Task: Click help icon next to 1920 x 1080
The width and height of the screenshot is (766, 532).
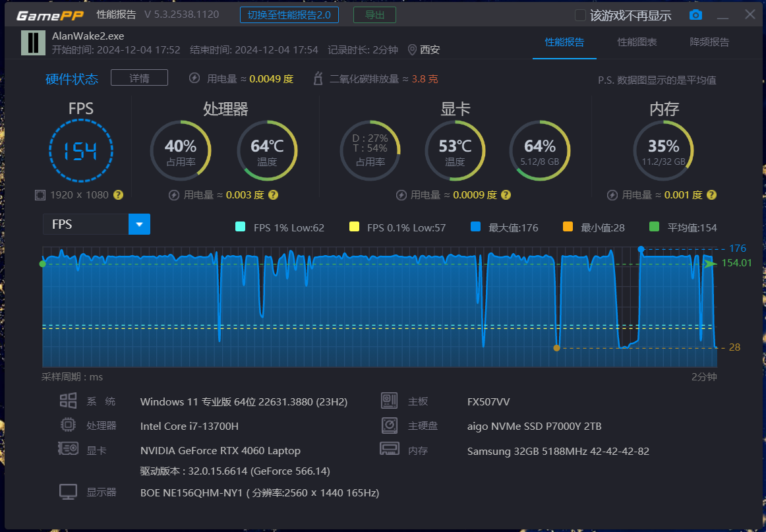Action: click(118, 195)
